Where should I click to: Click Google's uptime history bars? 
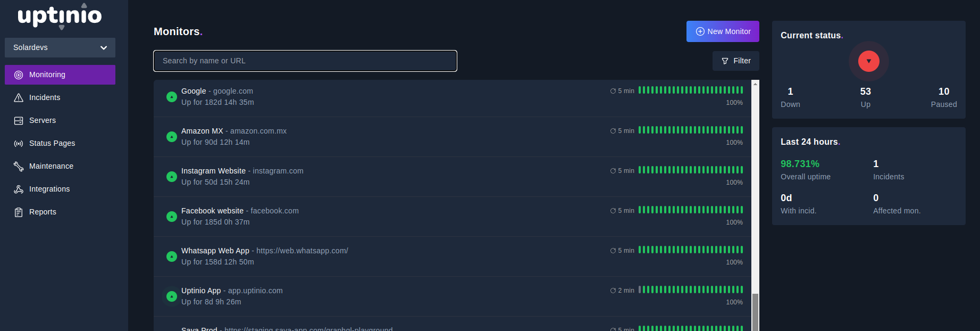pos(691,90)
